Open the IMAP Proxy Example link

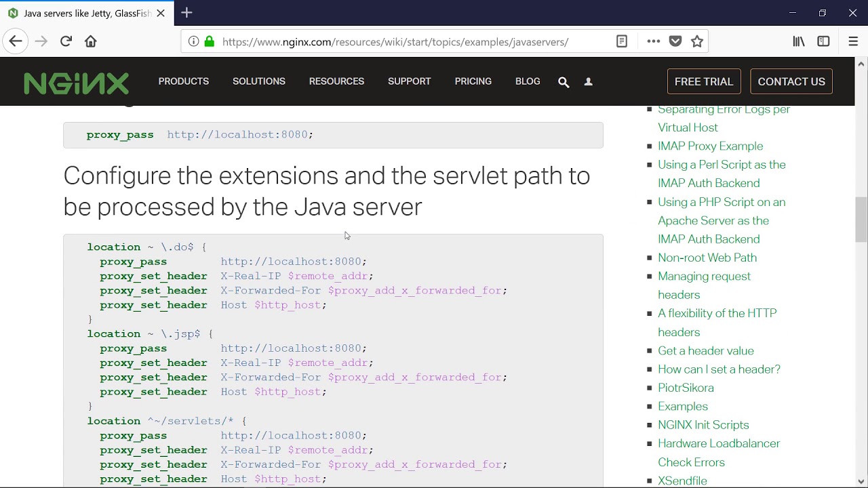pyautogui.click(x=710, y=146)
